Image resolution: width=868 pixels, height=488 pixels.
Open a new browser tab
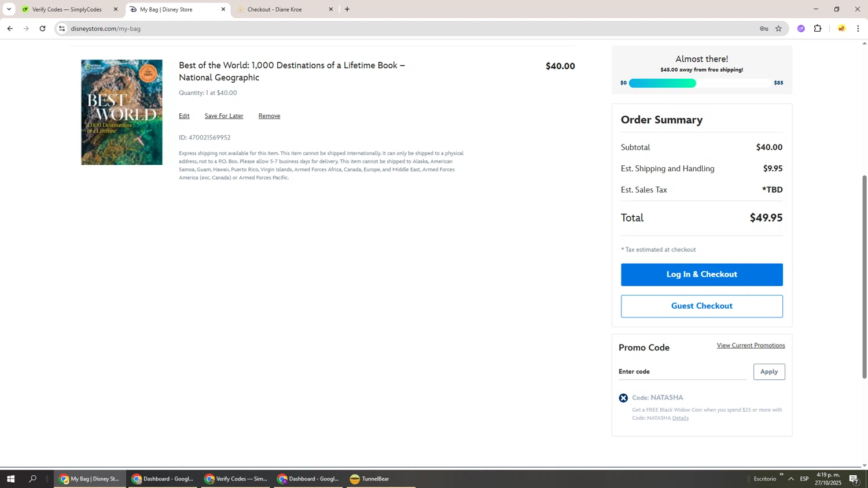[347, 9]
